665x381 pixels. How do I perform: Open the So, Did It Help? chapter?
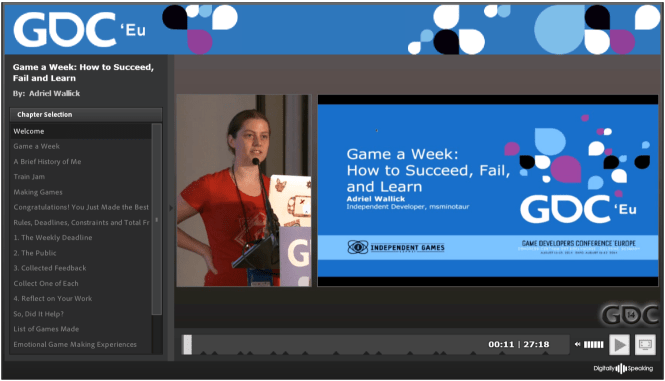coord(81,314)
